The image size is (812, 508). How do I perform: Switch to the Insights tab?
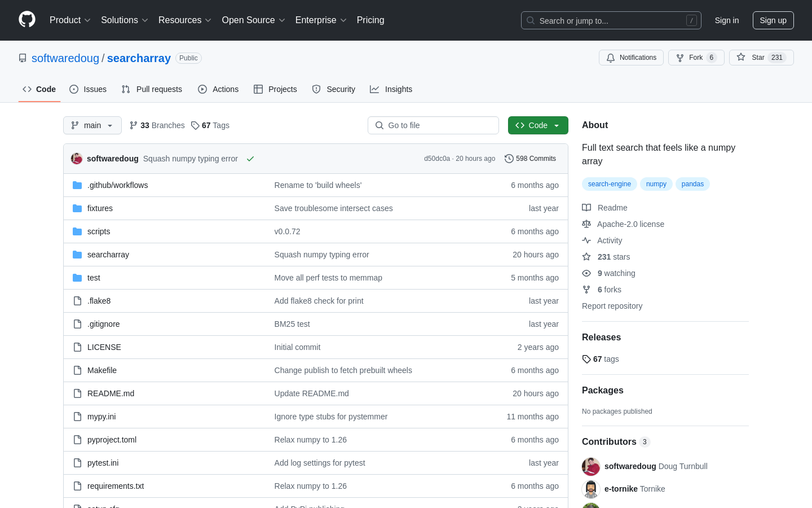coord(391,89)
